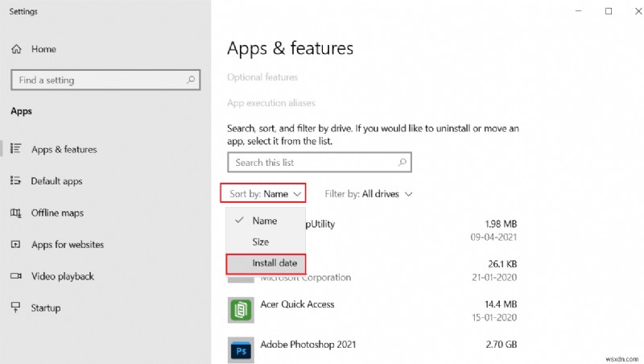Open the App execution aliases link
The image size is (644, 364).
click(271, 103)
